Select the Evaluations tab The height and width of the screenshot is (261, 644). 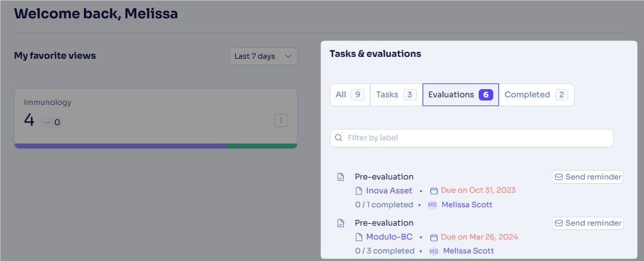click(460, 95)
